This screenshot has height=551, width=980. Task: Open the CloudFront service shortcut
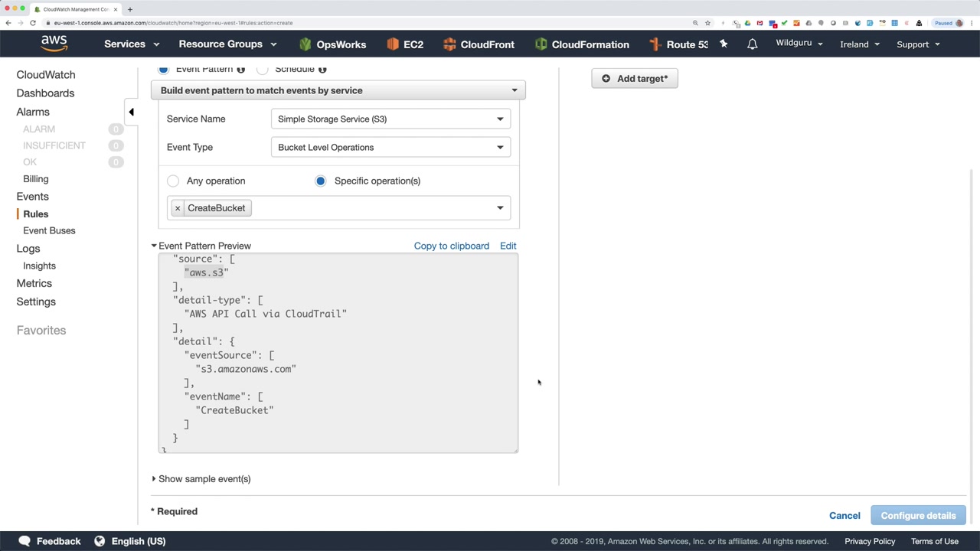pos(479,44)
